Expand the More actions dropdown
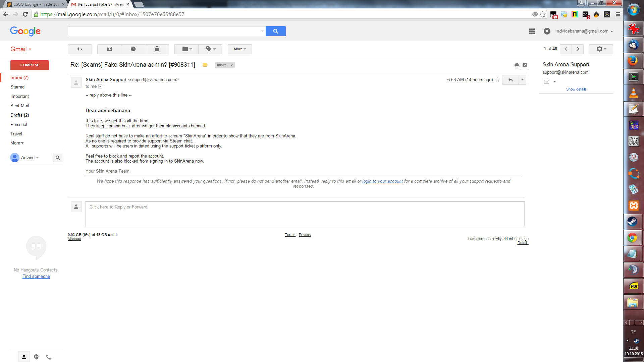 pos(240,49)
